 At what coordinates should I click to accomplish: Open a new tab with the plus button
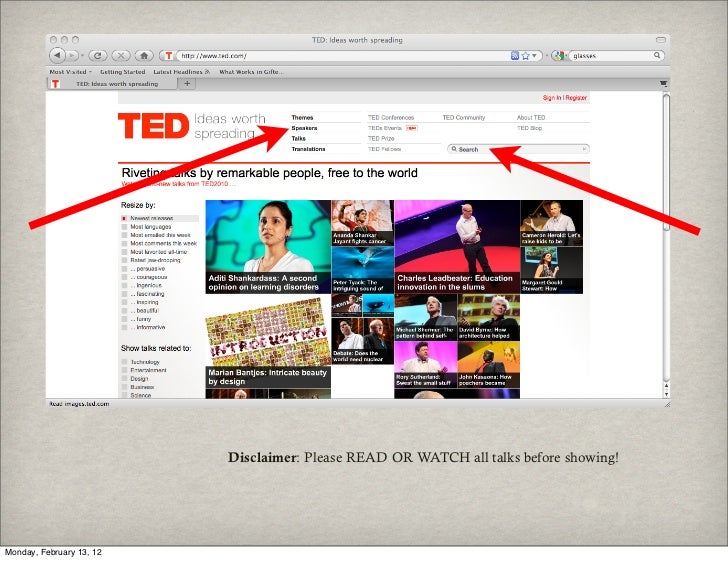click(x=187, y=84)
